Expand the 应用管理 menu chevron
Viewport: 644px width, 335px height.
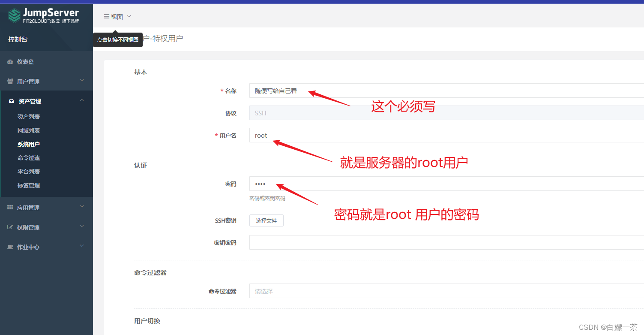[x=82, y=206]
